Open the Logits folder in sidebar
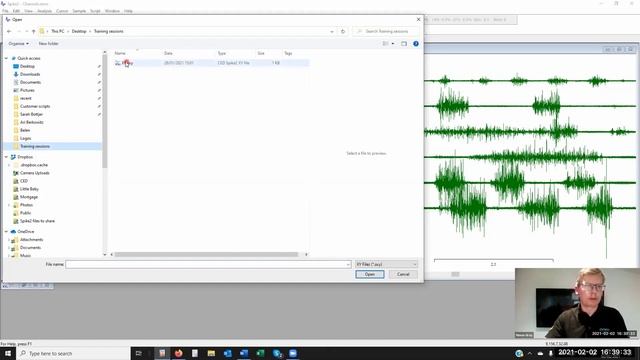Screen dimensions: 640x360 pos(25,138)
